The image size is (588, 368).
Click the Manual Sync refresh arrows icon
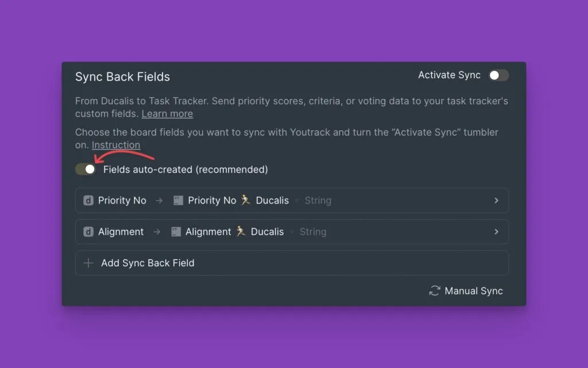[435, 291]
